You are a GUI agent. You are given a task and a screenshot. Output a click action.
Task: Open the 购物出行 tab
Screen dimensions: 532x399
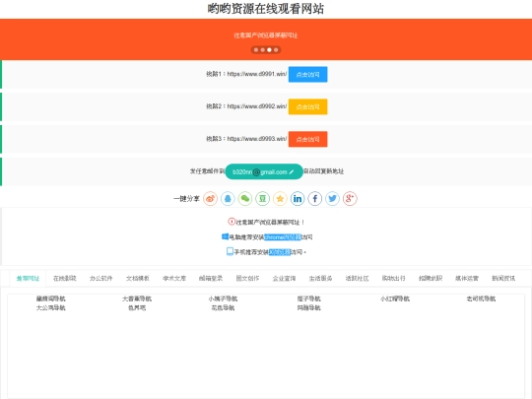(x=393, y=278)
